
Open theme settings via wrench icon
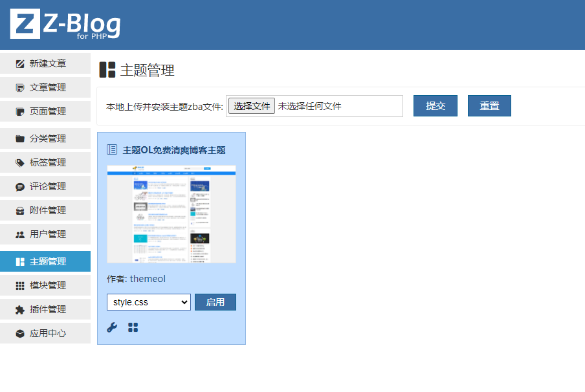click(112, 327)
